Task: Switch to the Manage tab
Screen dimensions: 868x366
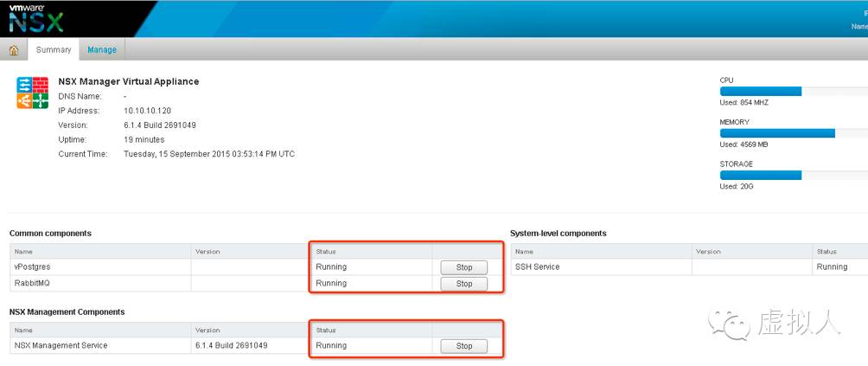Action: [102, 50]
